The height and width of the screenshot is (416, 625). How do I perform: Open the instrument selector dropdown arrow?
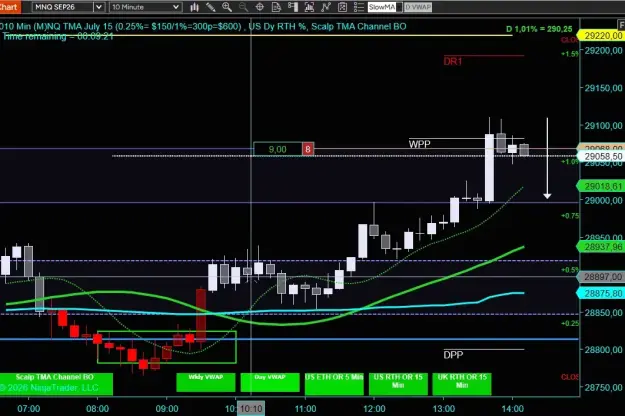(x=99, y=7)
